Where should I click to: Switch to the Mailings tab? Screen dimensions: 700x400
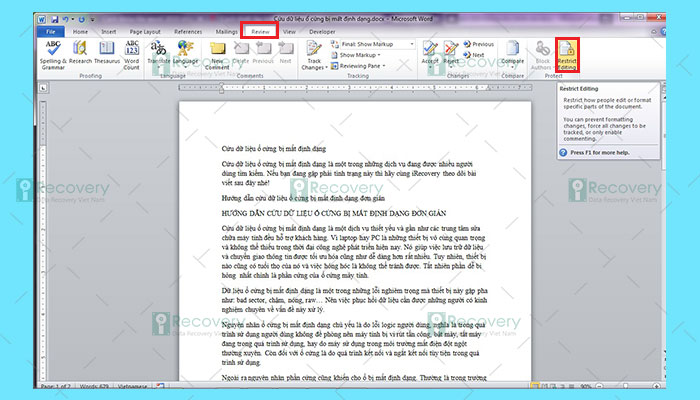226,32
